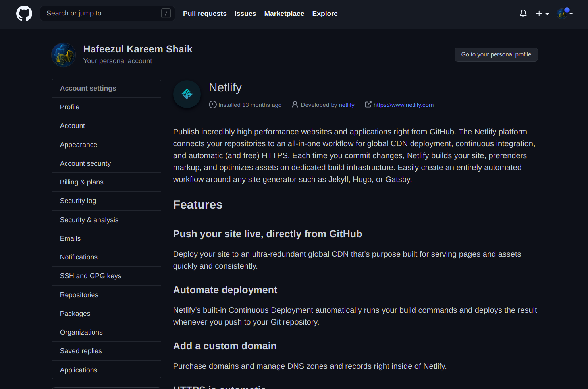588x389 pixels.
Task: Click the Features section heading
Action: (x=198, y=205)
